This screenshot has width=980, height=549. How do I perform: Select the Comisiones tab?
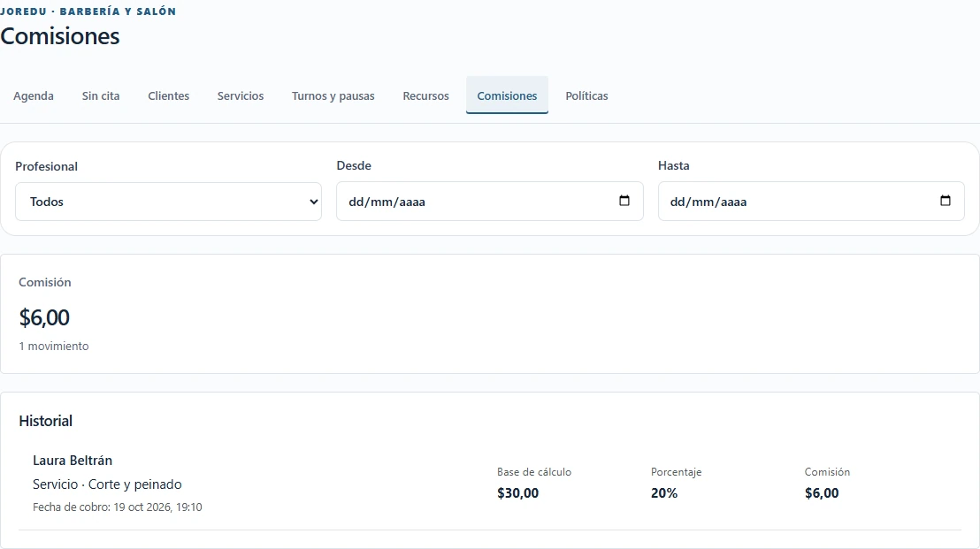[507, 95]
